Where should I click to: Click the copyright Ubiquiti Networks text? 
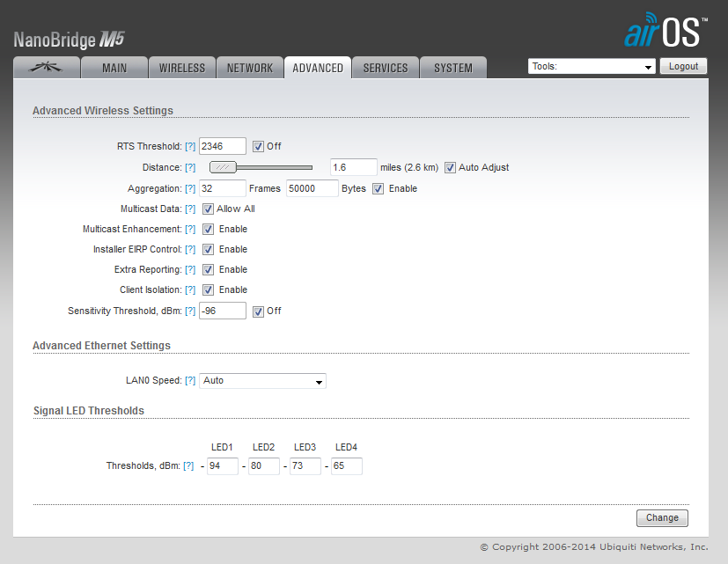(594, 546)
